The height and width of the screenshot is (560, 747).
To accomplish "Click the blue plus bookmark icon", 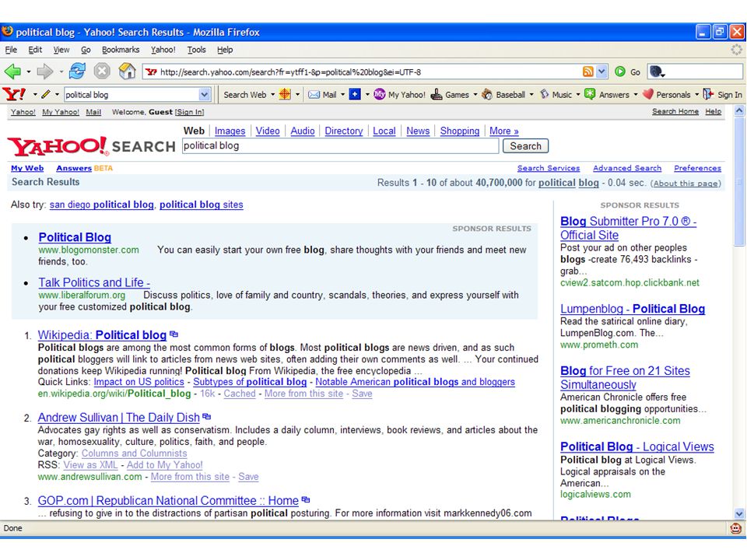I will pos(355,94).
